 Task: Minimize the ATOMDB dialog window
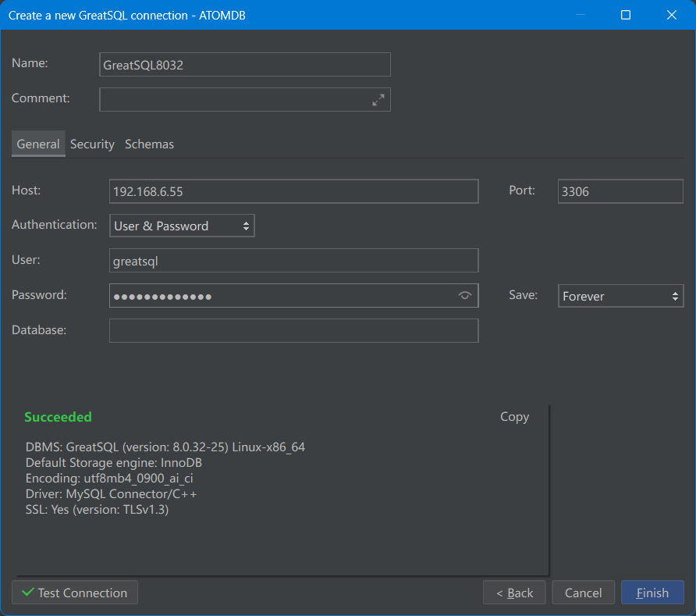click(580, 15)
